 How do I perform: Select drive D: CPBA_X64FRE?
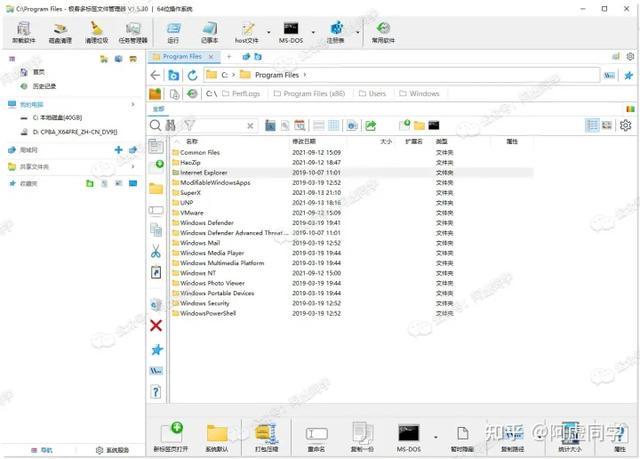pos(75,132)
